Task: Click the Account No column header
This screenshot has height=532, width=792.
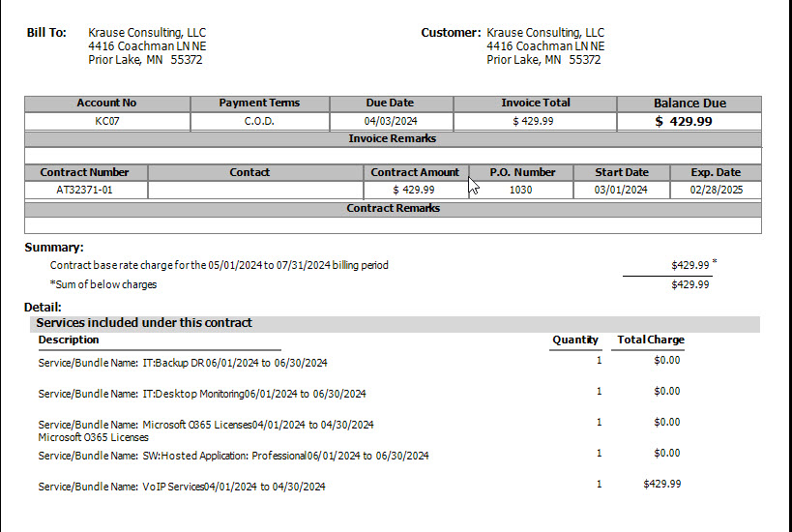Action: click(106, 103)
